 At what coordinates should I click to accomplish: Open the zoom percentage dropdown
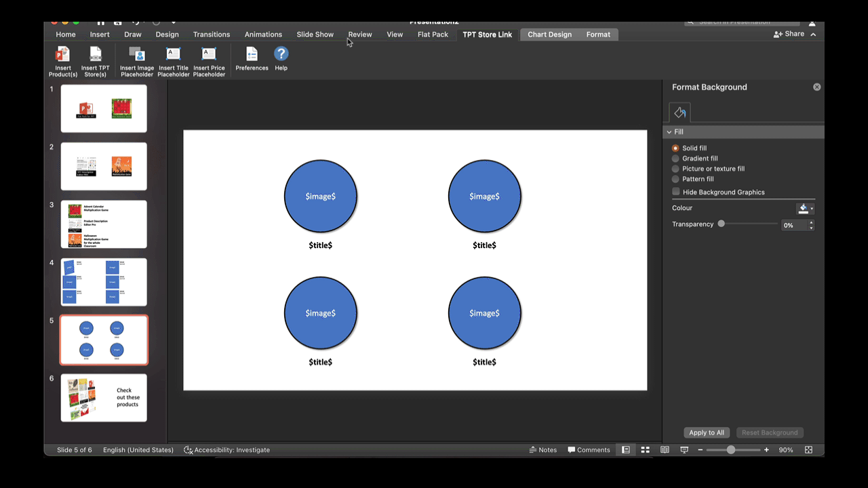pos(786,449)
